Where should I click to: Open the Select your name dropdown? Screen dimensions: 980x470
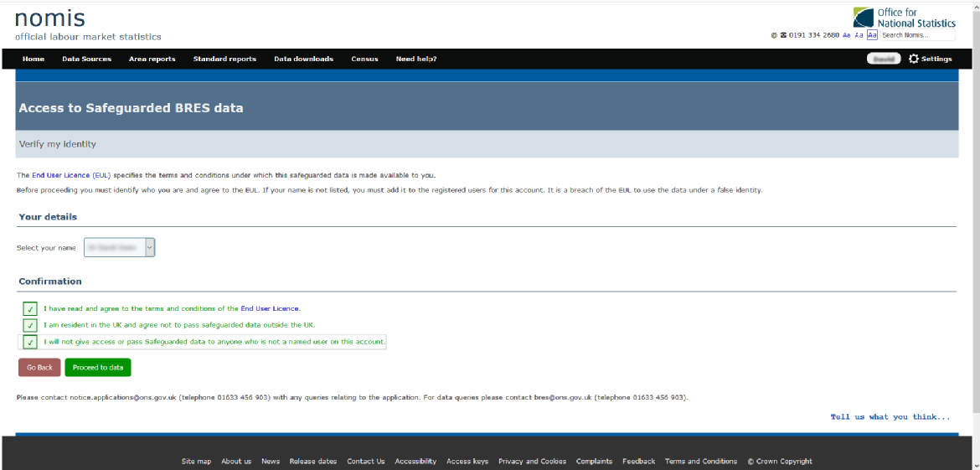[x=119, y=247]
